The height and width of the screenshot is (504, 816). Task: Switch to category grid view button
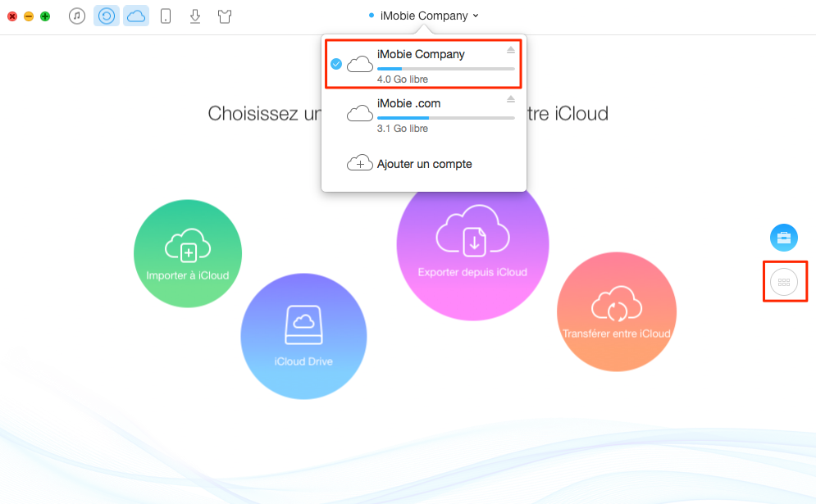click(x=784, y=282)
